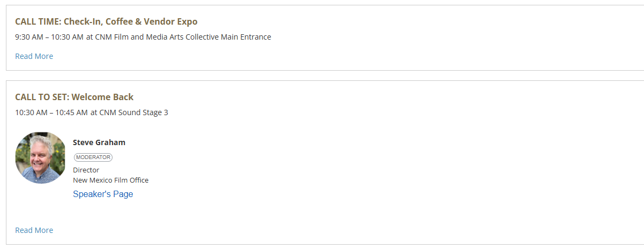Click the MODERATOR badge
The image size is (644, 249).
[93, 157]
